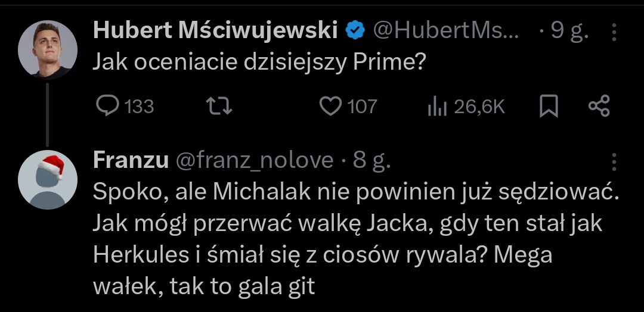
Task: Open replies via the speech bubble icon
Action: (107, 106)
